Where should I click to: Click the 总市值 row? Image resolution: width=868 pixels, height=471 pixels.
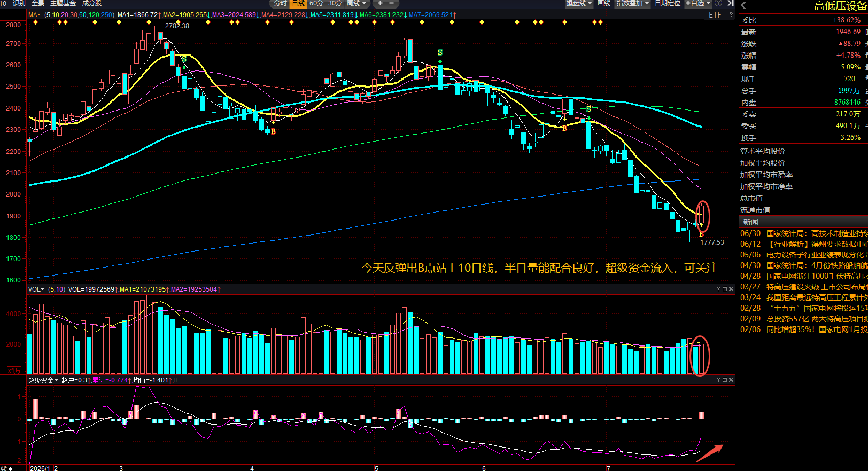751,198
